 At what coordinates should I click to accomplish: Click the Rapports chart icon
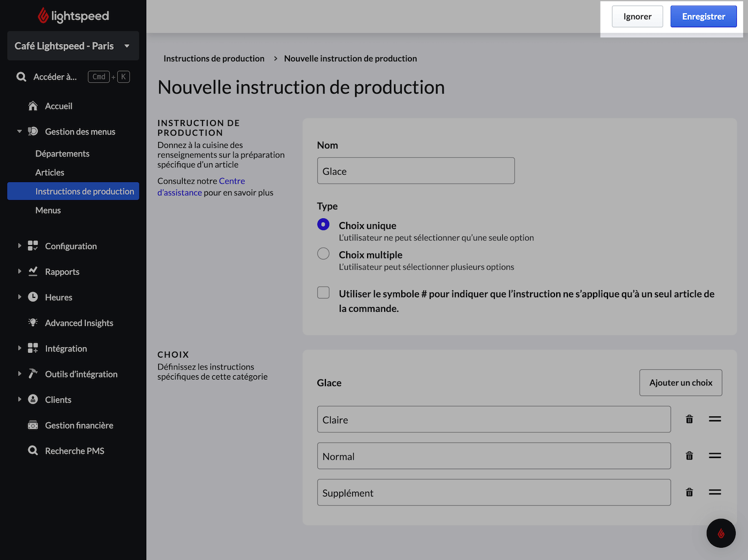coord(33,271)
